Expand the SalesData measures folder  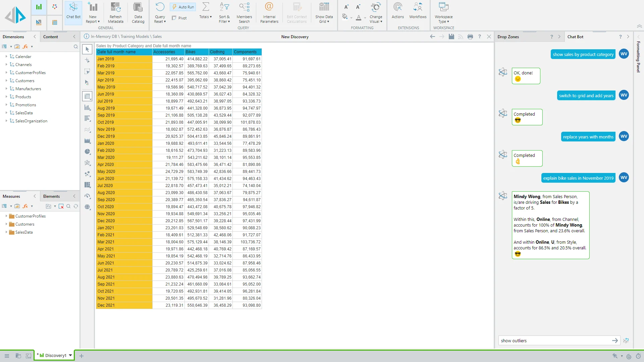(x=6, y=232)
